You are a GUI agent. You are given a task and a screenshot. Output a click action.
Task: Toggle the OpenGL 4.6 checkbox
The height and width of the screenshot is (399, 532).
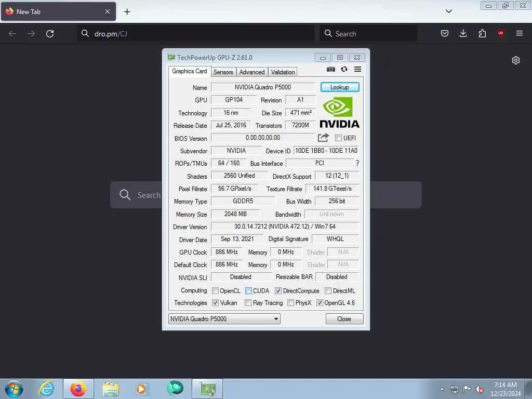click(320, 303)
